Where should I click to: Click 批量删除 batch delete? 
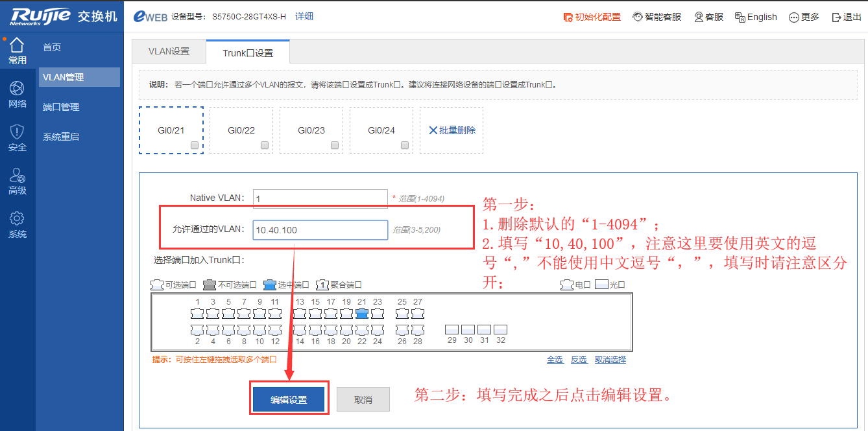[452, 130]
